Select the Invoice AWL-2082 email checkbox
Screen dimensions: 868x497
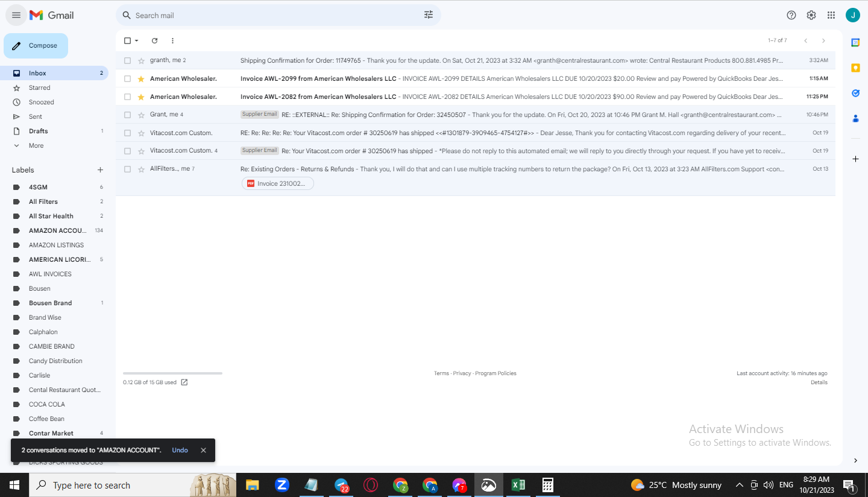click(x=127, y=97)
